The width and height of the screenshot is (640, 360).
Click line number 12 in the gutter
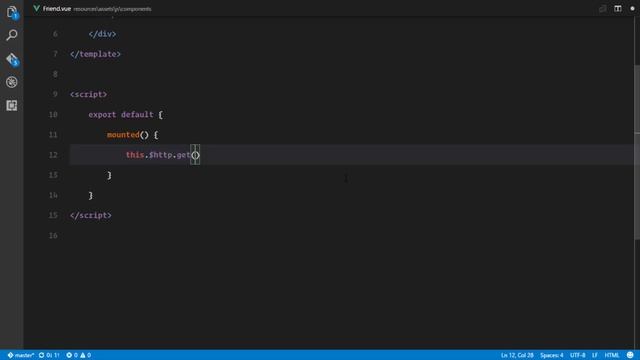click(x=53, y=155)
